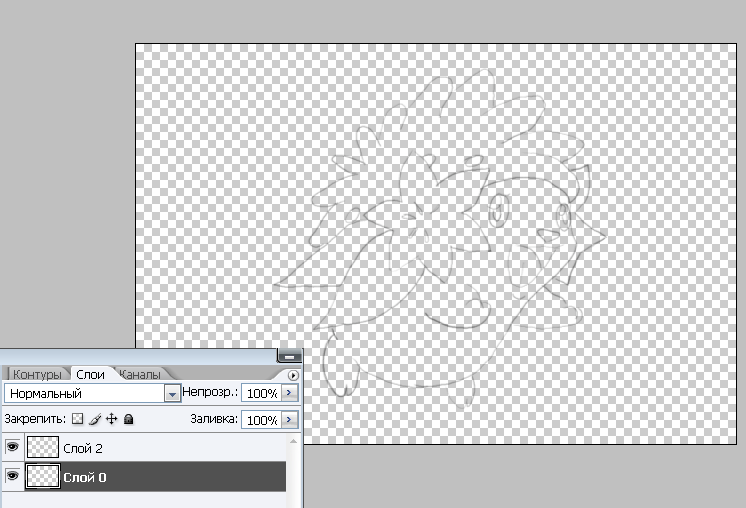The image size is (746, 508).
Task: Open the Layers panel options menu arrow
Action: coord(293,375)
